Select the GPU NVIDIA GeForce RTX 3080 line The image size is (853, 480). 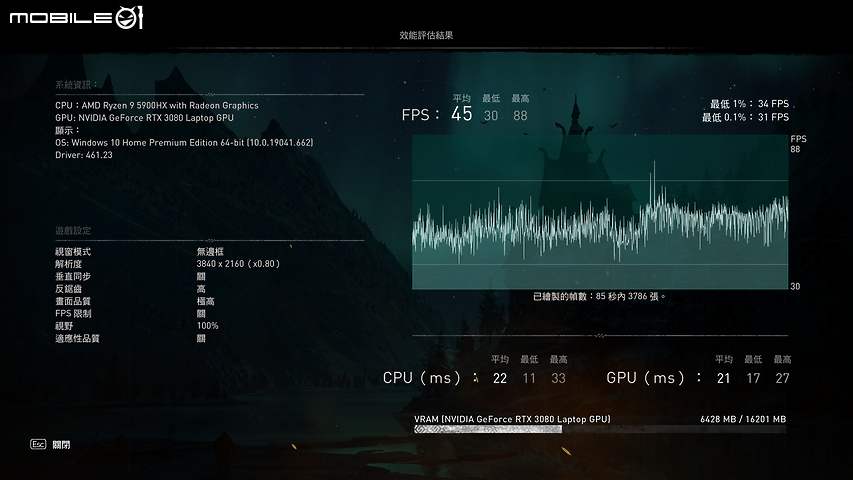(144, 118)
